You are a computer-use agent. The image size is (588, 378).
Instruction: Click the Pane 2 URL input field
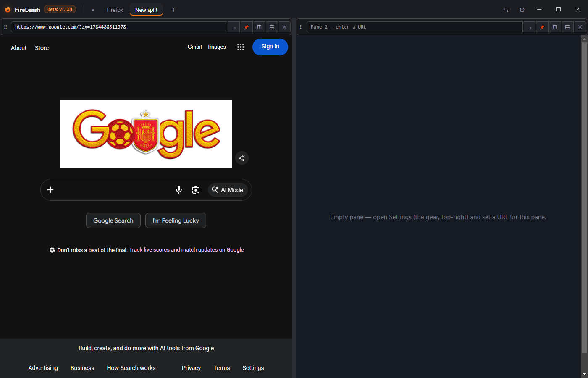point(415,27)
